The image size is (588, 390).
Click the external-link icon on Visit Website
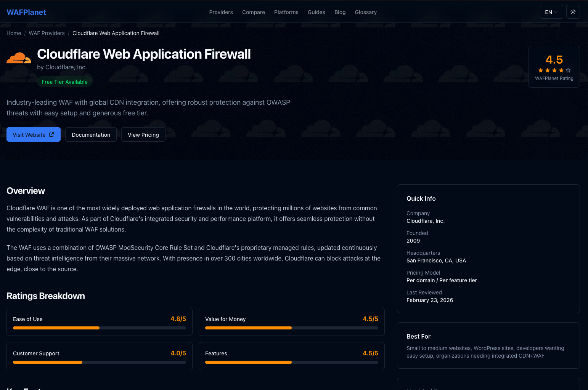click(x=52, y=134)
